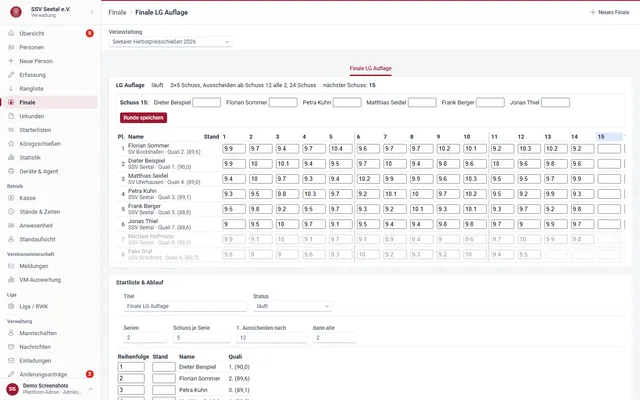Click the Starterlisten list icon
Image resolution: width=640 pixels, height=400 pixels.
pos(11,130)
